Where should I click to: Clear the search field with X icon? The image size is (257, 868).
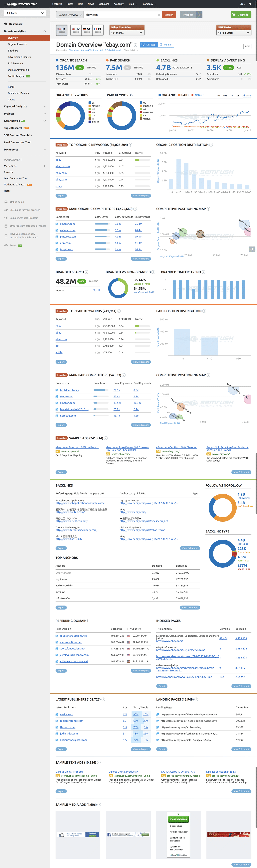click(159, 15)
